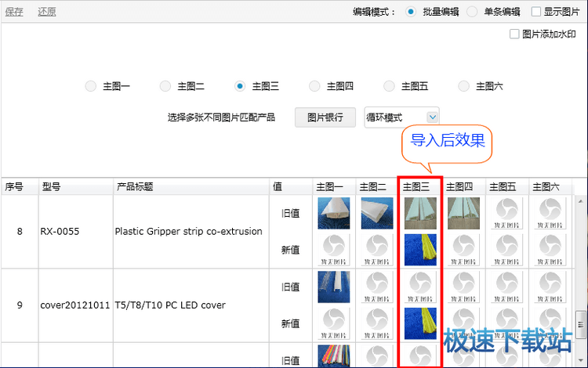Click the 主图五 column header
The height and width of the screenshot is (368, 588).
507,186
